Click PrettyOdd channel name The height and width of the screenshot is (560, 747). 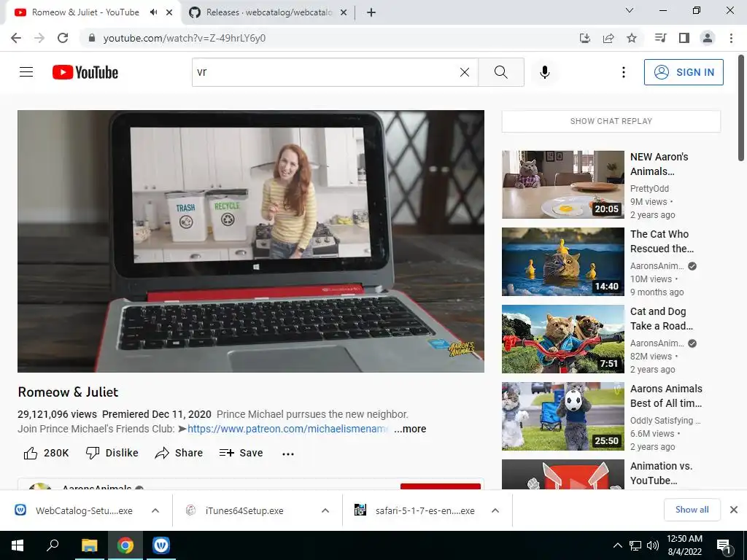(x=649, y=189)
